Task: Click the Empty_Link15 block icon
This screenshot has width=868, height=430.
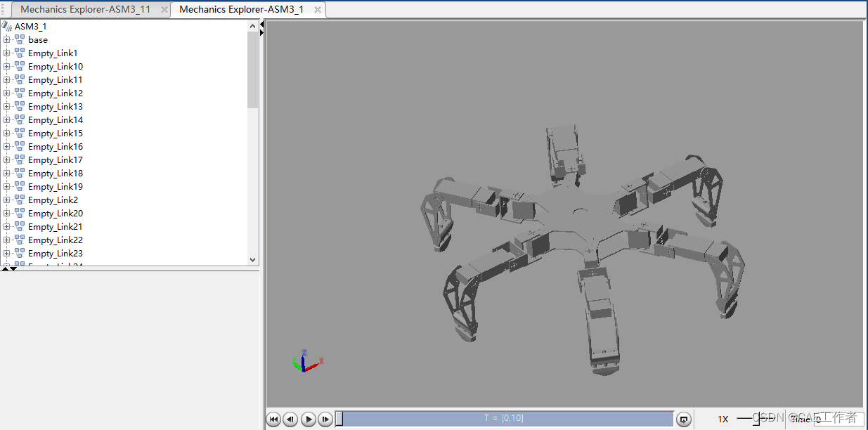Action: [x=20, y=133]
